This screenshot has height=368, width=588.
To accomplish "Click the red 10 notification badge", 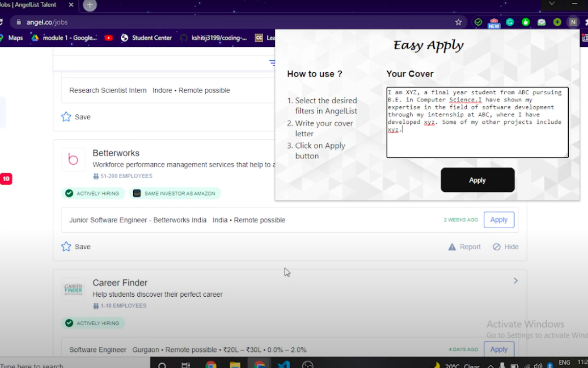I will coord(6,179).
